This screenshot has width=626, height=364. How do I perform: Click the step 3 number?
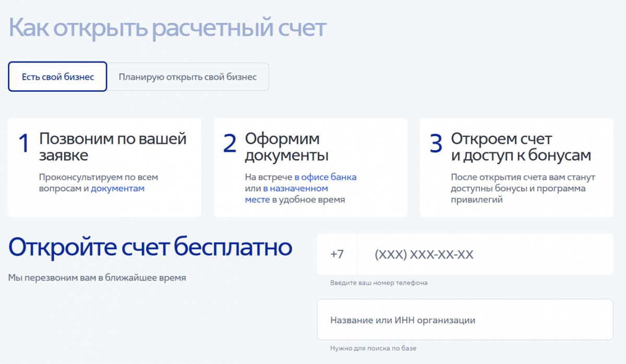tap(436, 144)
